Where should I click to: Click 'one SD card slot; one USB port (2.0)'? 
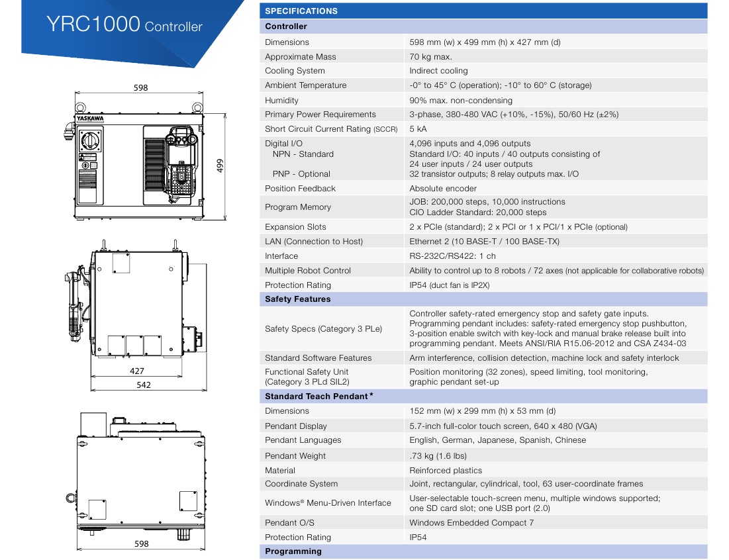coord(479,508)
